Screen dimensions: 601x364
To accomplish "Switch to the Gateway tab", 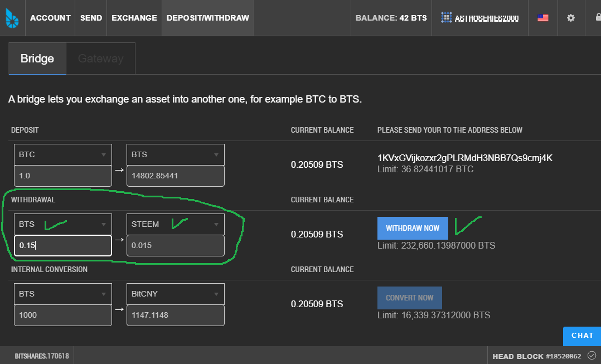I will tap(100, 59).
